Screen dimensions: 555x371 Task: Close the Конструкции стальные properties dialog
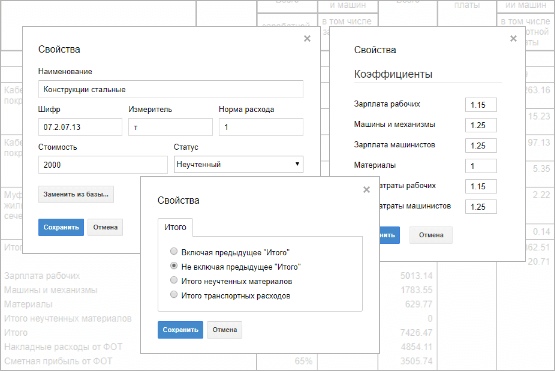307,39
